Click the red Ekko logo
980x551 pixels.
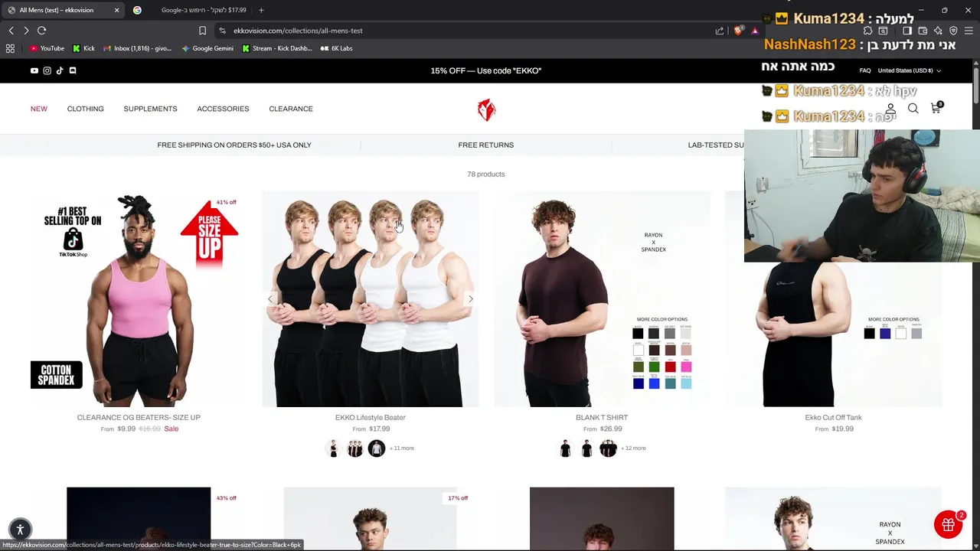(x=486, y=109)
